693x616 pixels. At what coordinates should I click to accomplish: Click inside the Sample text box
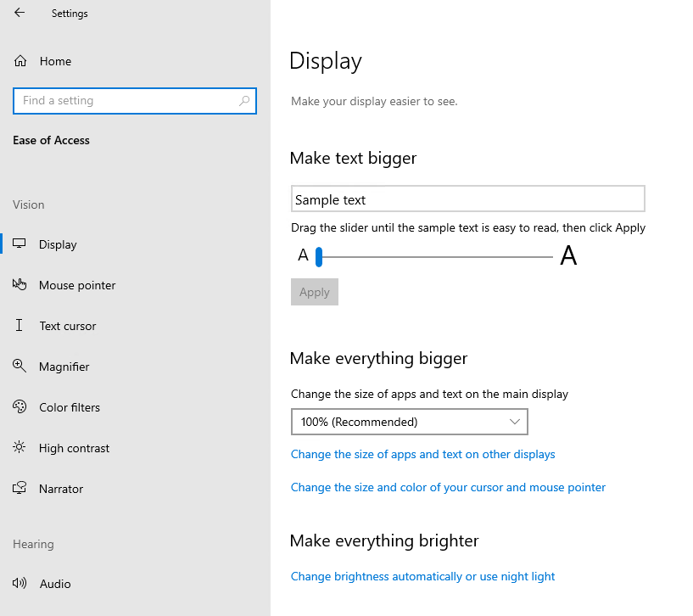tap(468, 198)
